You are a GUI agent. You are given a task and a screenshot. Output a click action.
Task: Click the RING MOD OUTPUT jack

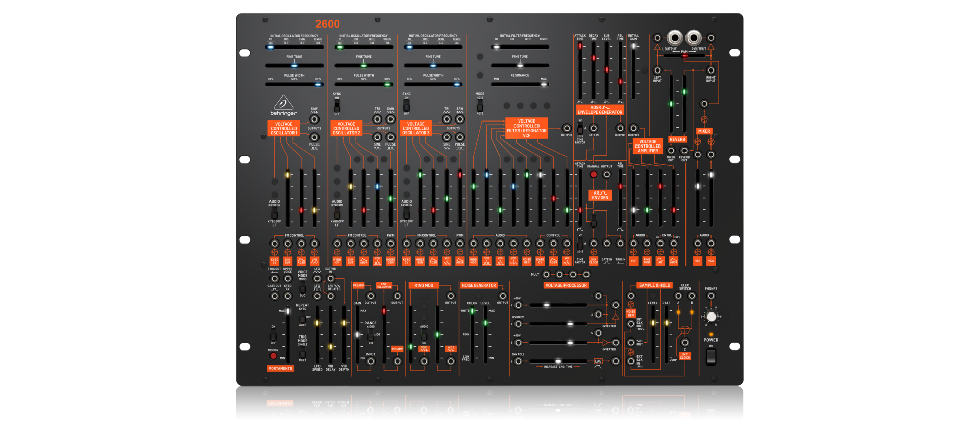point(451,296)
